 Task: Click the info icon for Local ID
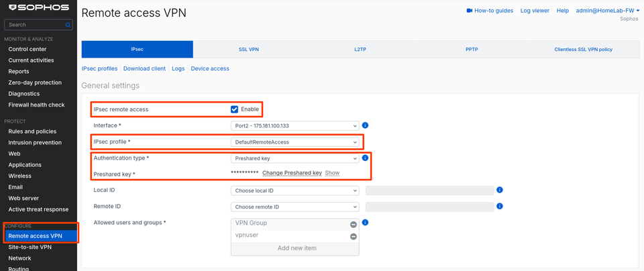[x=500, y=190]
